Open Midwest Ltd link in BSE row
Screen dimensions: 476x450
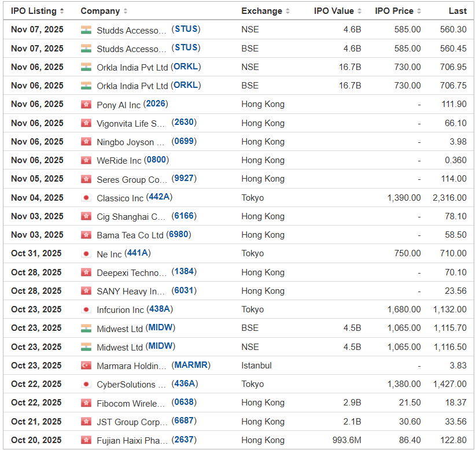(x=120, y=329)
